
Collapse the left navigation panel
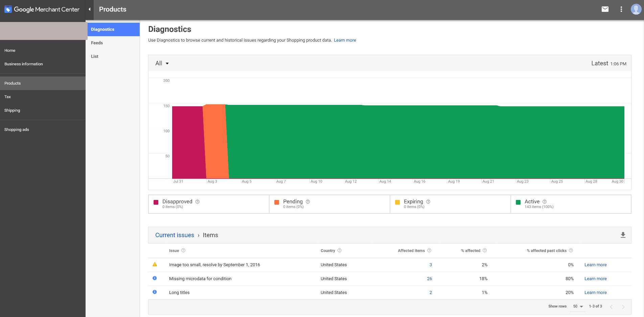click(89, 9)
